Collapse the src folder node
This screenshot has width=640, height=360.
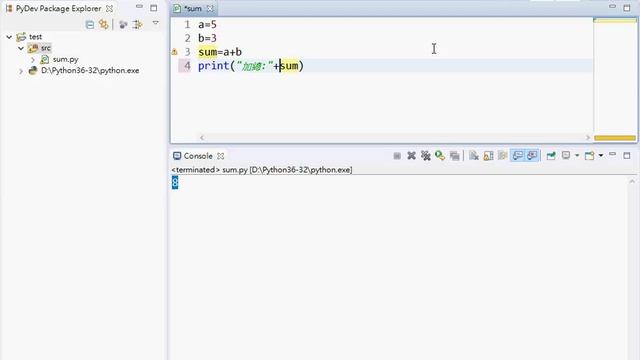click(21, 48)
